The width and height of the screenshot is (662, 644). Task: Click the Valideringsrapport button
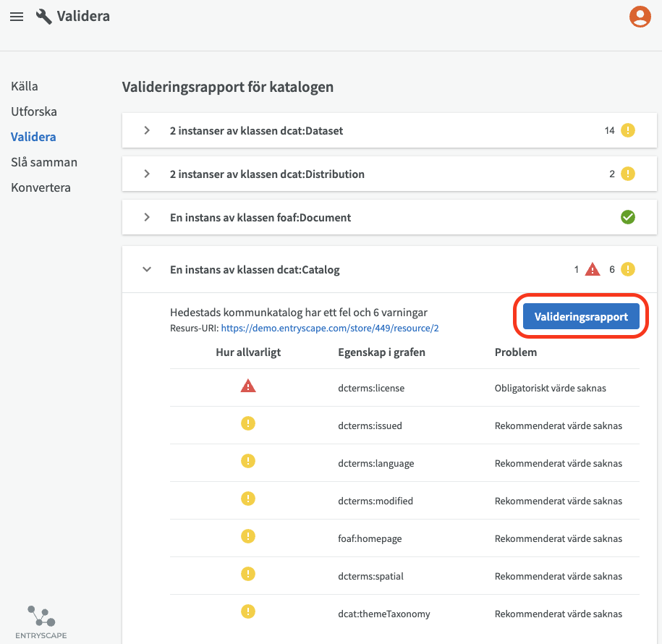[x=581, y=316]
